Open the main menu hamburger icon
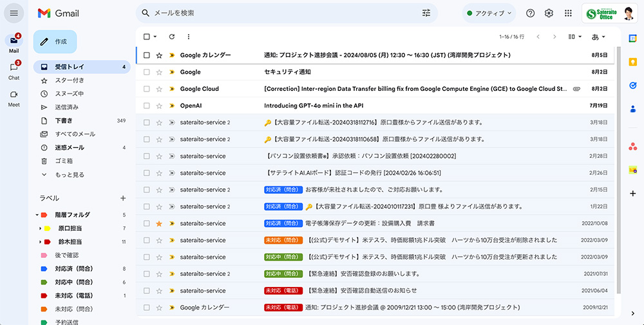The height and width of the screenshot is (325, 644). (14, 13)
